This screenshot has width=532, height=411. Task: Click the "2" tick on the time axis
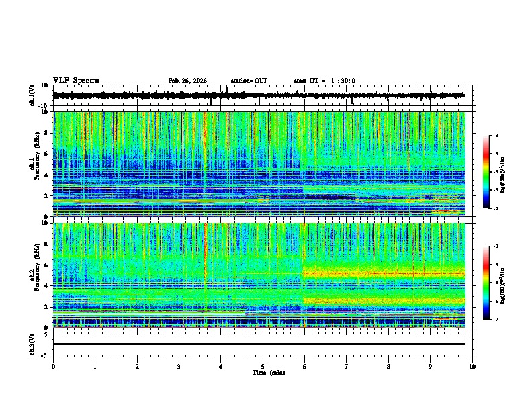(x=137, y=367)
